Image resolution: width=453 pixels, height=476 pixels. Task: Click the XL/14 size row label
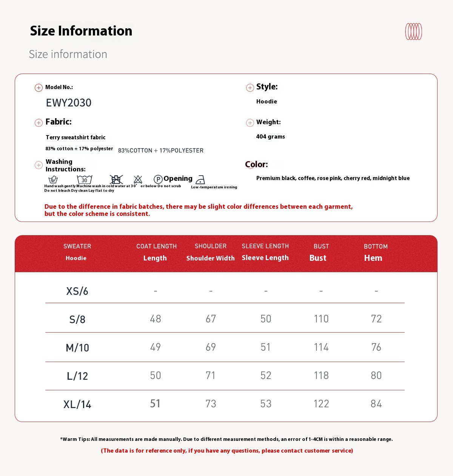[77, 404]
